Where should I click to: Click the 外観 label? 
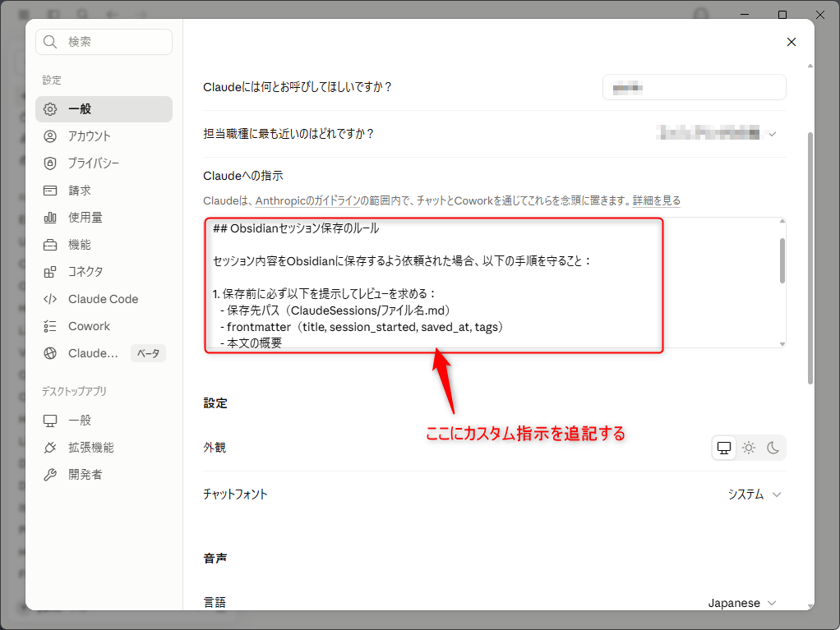click(215, 448)
